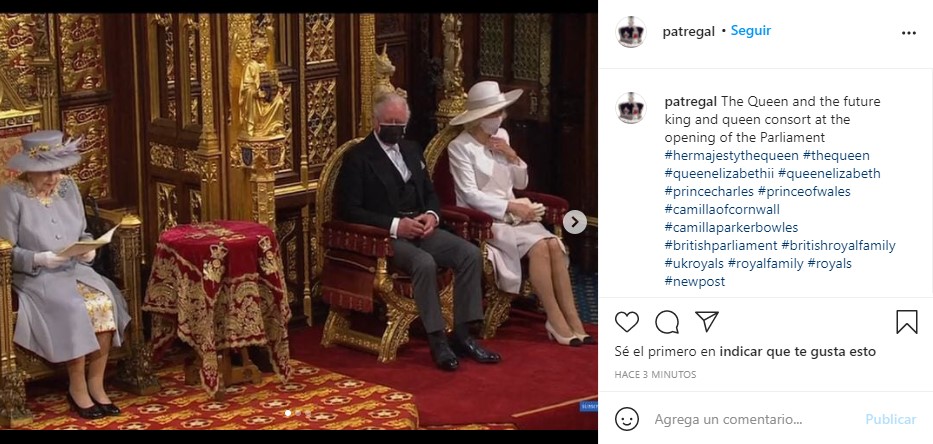Save the post with the bookmark icon
The image size is (933, 444).
[907, 322]
